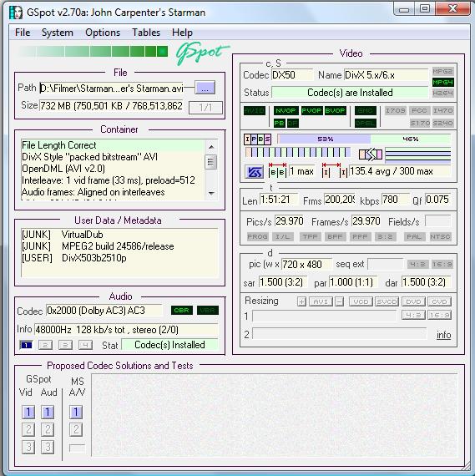475x476 pixels.
Task: Toggle the TFF indicator
Action: tap(310, 236)
